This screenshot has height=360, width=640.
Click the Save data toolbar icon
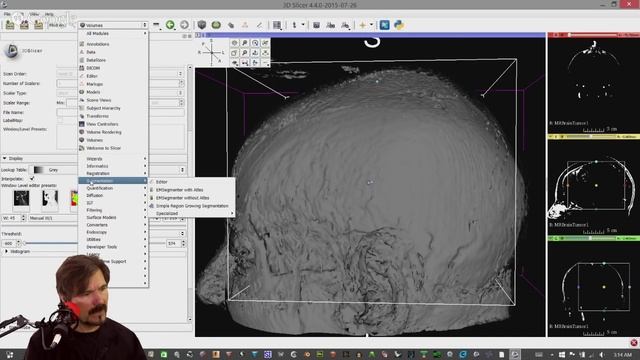coord(38,25)
